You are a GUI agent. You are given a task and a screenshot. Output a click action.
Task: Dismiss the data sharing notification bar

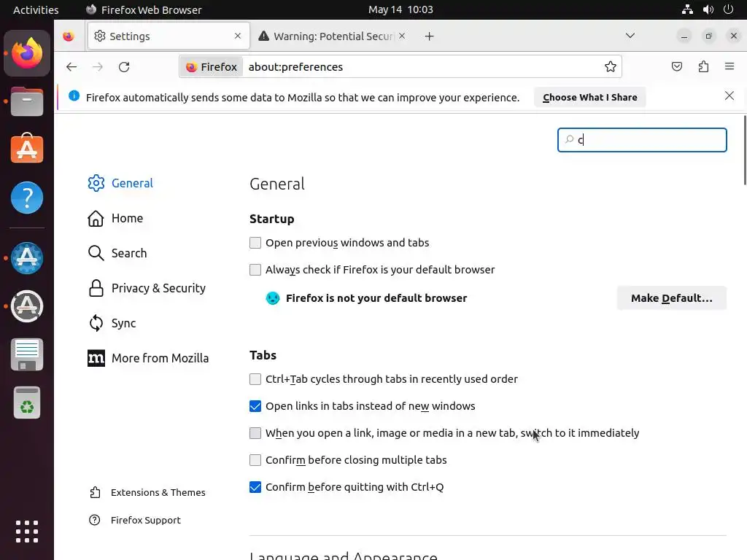tap(729, 96)
